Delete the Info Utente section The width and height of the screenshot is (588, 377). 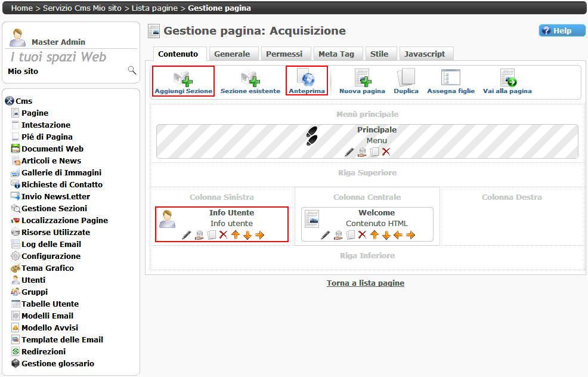[x=223, y=235]
